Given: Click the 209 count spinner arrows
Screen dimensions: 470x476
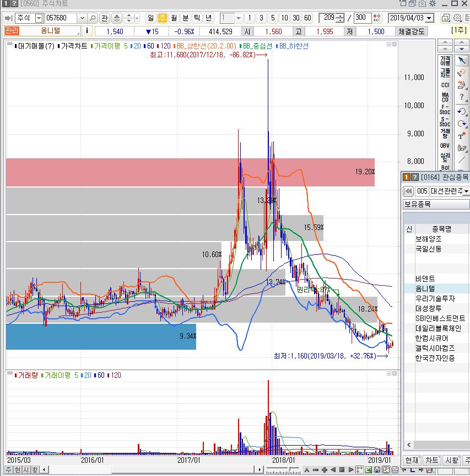Looking at the screenshot, I should 341,18.
